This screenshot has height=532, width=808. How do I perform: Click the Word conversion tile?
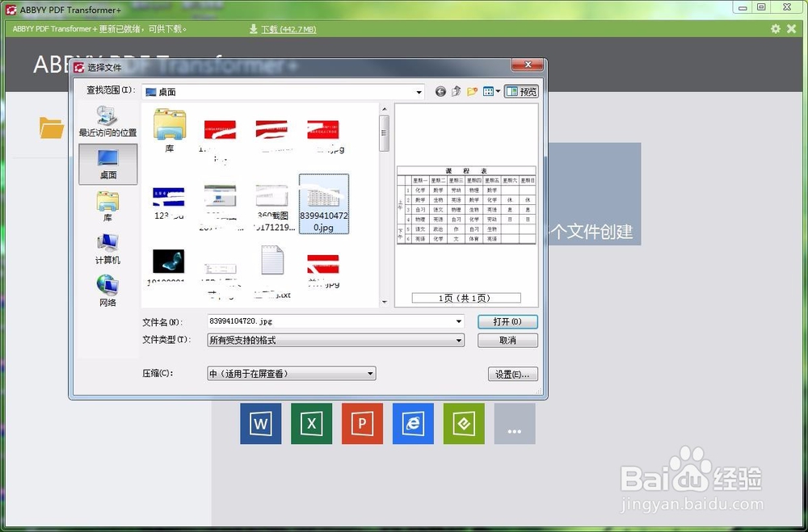click(261, 423)
